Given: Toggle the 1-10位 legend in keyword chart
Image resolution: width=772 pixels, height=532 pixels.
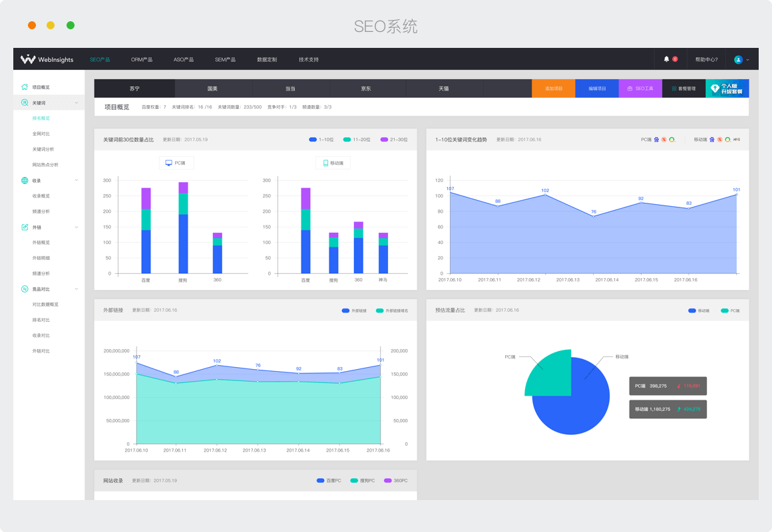Looking at the screenshot, I should pos(321,140).
